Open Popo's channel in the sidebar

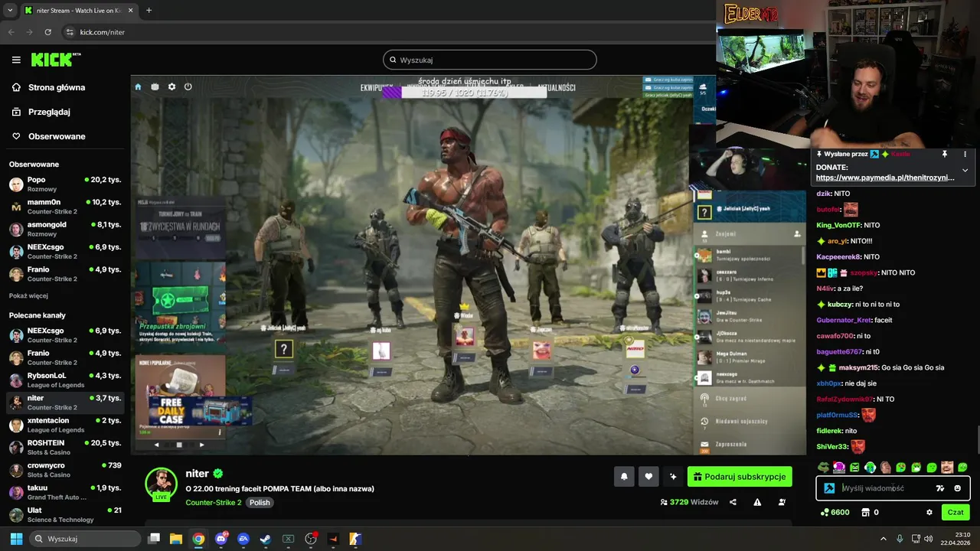click(65, 184)
